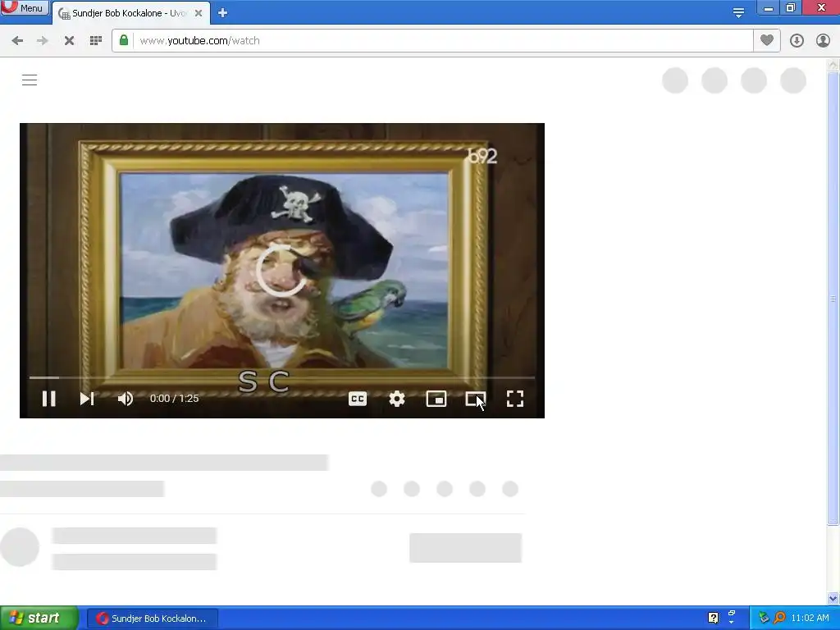840x630 pixels.
Task: Open the Opera Menu button
Action: coord(25,7)
